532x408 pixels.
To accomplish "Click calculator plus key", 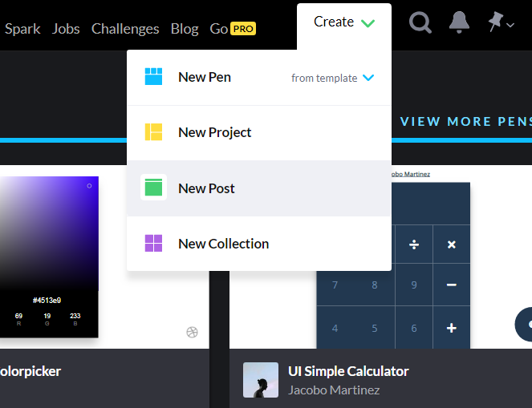I will pos(452,328).
